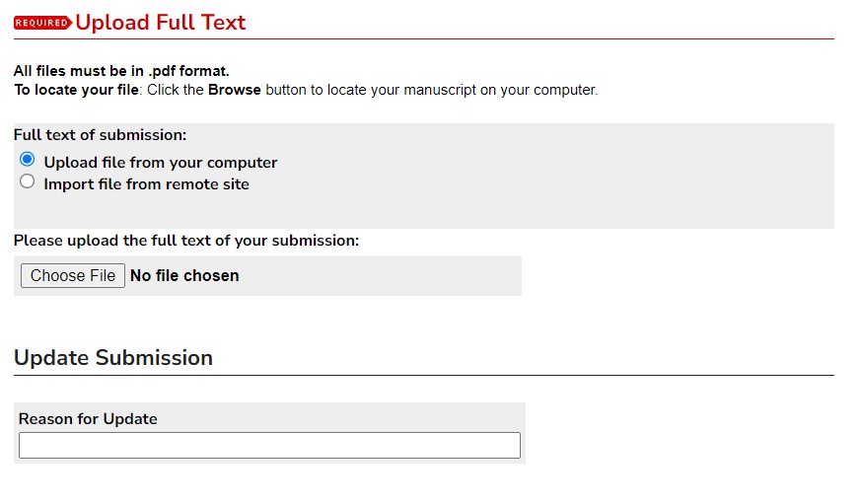The width and height of the screenshot is (863, 504).
Task: Click the 'Upload file from your computer' label text
Action: [x=160, y=163]
